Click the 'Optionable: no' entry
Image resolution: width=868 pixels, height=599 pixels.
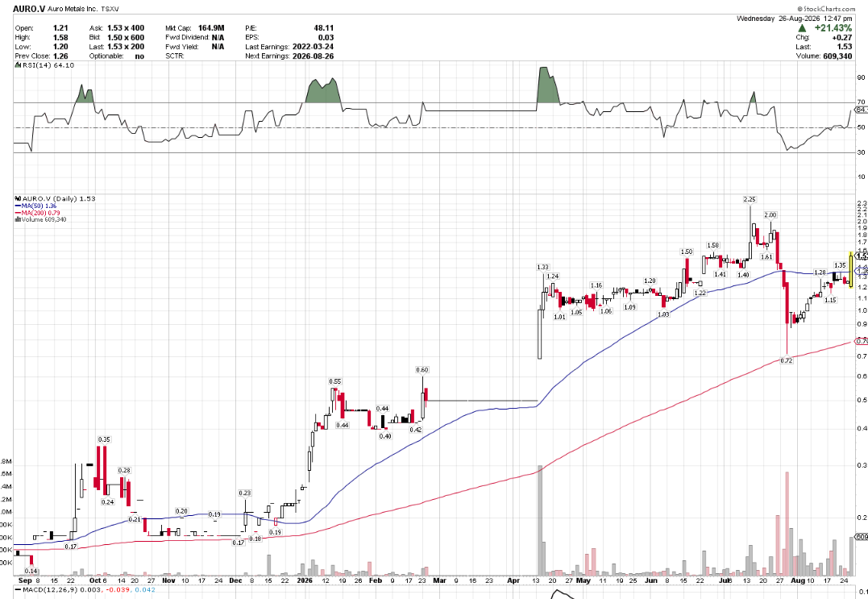pos(117,56)
